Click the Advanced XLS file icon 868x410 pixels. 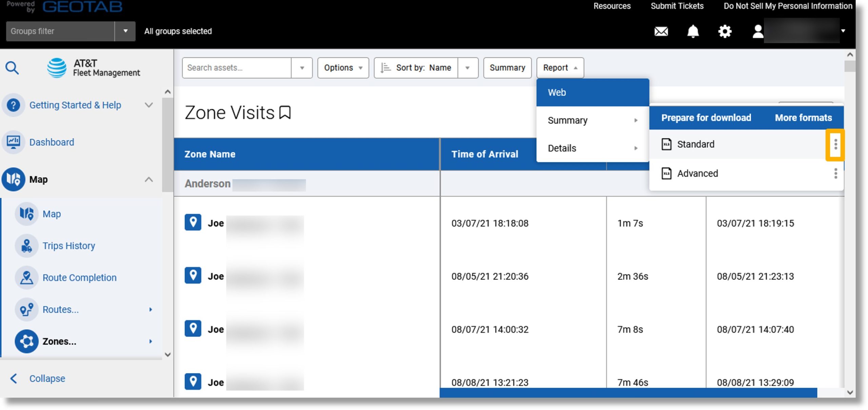click(x=666, y=173)
